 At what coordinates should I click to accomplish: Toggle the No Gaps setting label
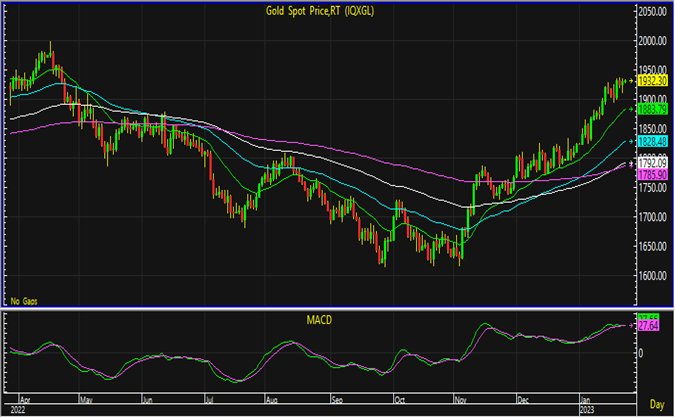click(22, 300)
